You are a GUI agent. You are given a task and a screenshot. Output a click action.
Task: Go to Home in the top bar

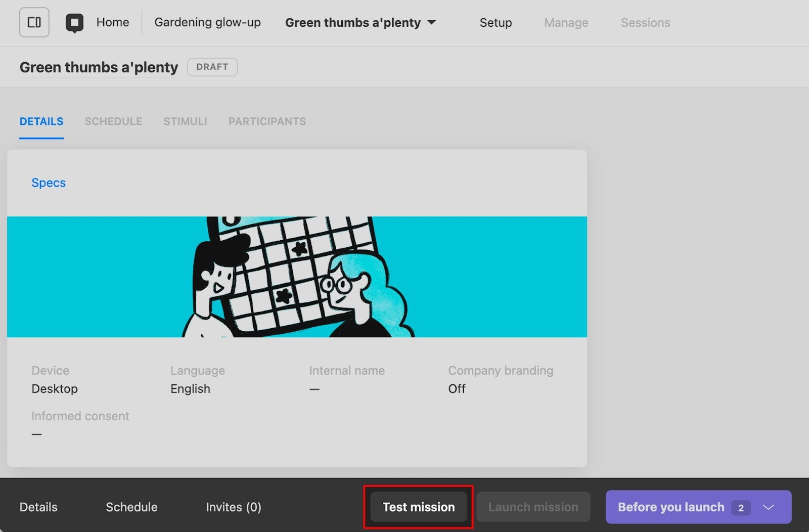pos(112,22)
